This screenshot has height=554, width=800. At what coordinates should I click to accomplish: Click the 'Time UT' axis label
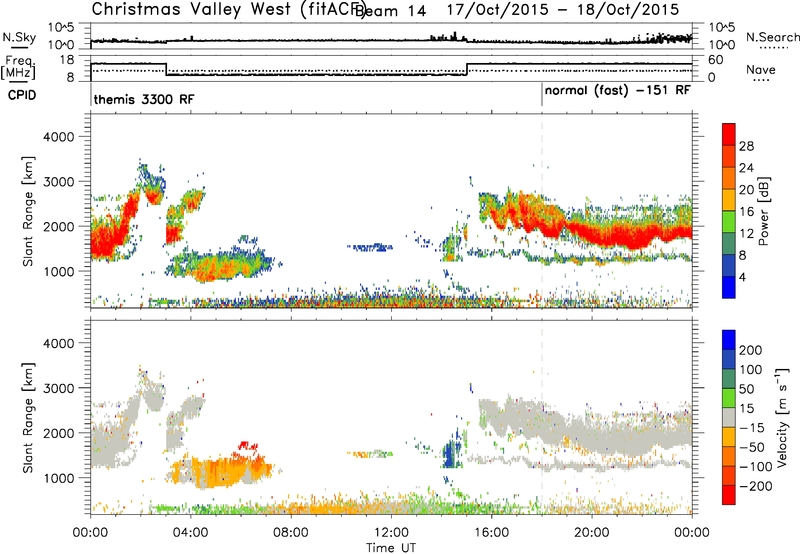[x=391, y=548]
